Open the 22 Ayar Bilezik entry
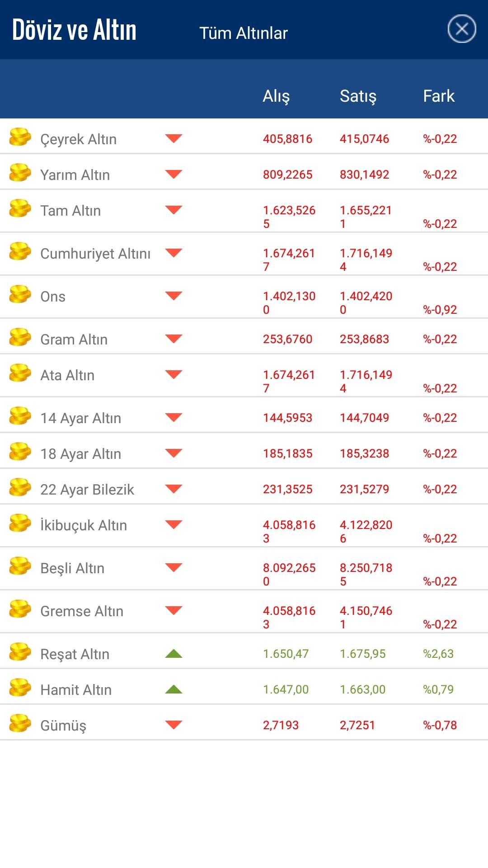 point(244,487)
